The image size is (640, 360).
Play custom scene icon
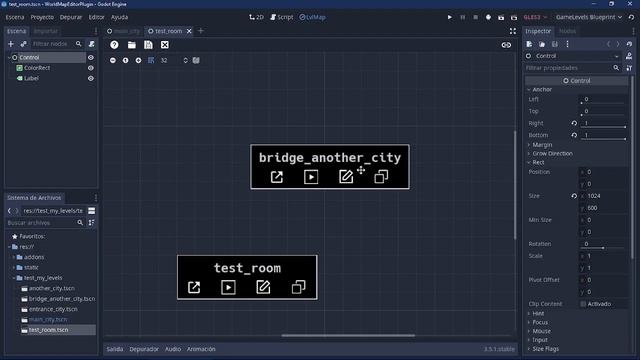pos(514,17)
